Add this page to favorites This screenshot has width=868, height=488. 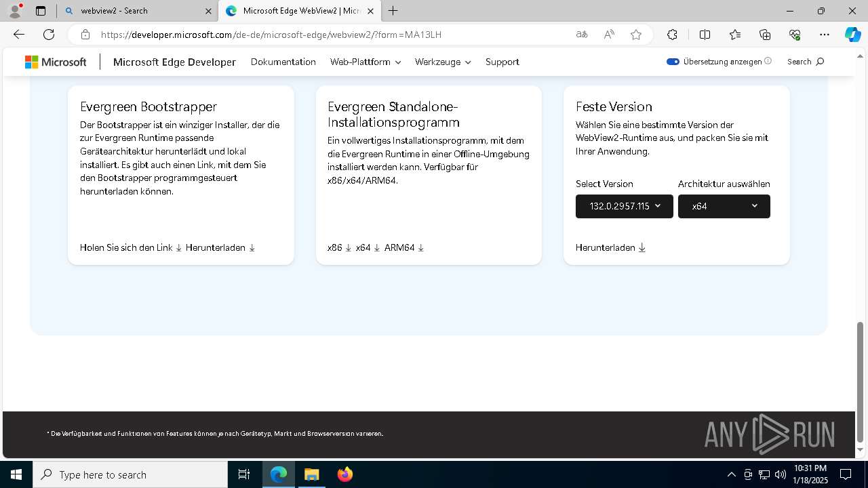point(636,35)
